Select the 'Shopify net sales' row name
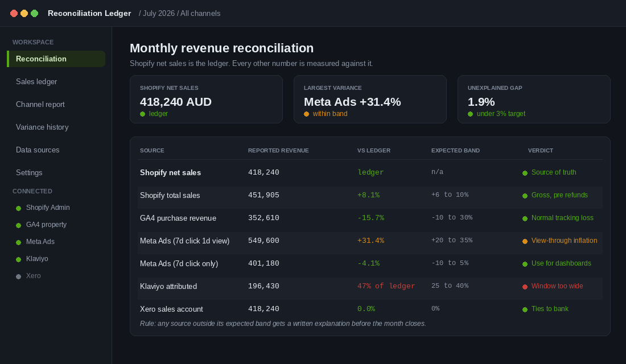Screen dimensions: 626x364 pyautogui.click(x=171, y=172)
